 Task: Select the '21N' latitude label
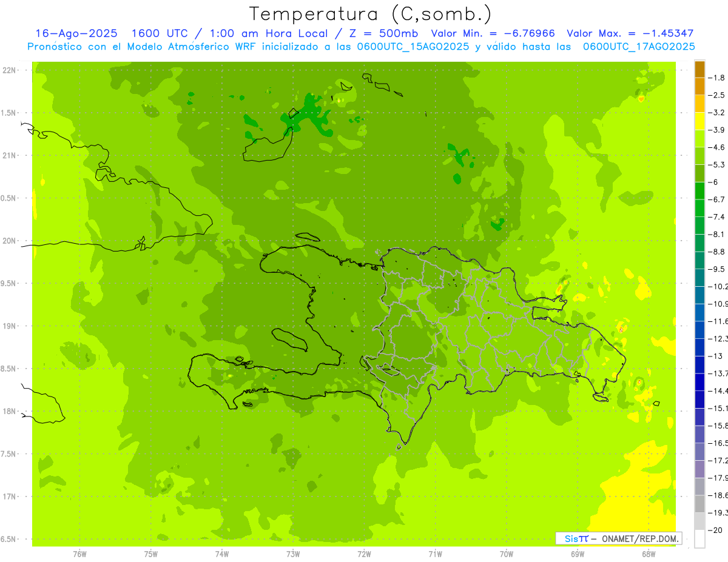pos(9,156)
